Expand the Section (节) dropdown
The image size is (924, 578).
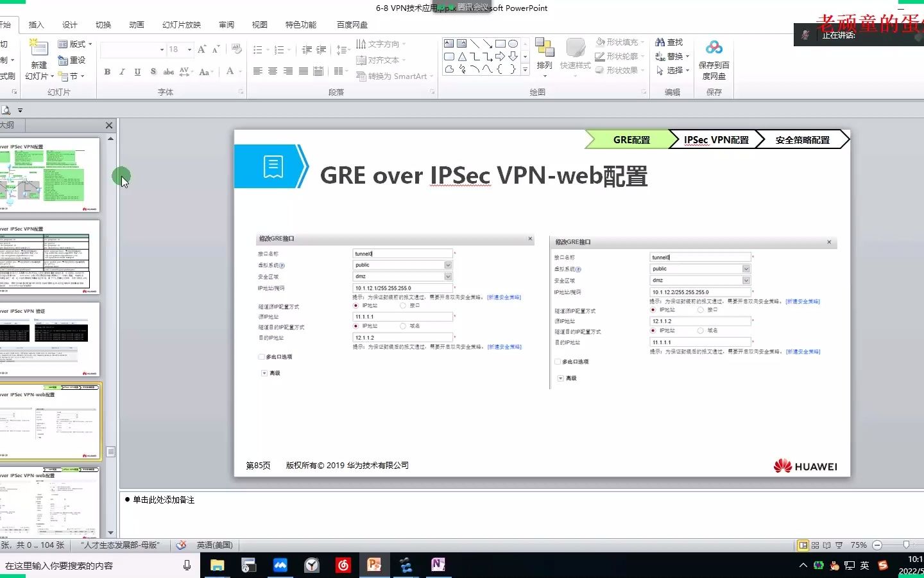[71, 76]
